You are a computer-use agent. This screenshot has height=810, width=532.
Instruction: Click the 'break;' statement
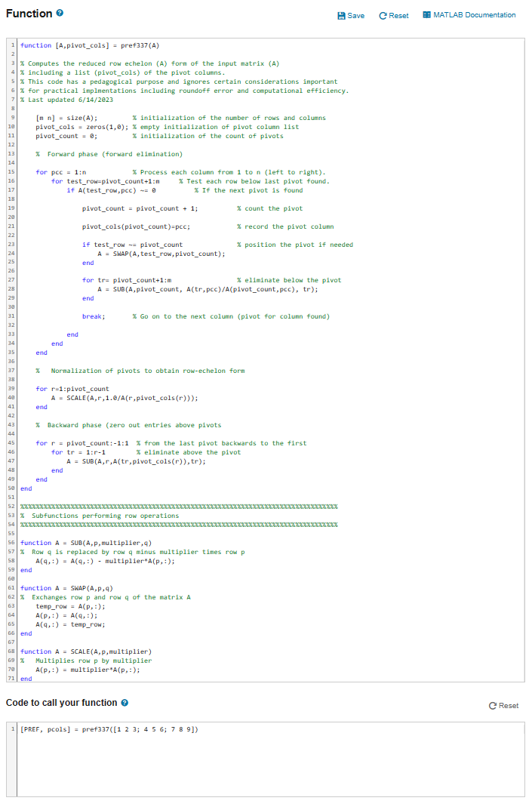(x=94, y=316)
